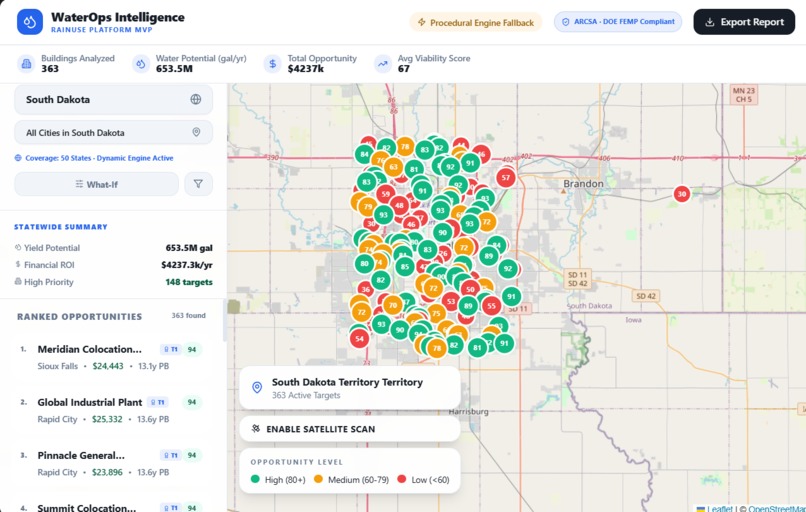Click the red map marker labeled 57

pyautogui.click(x=506, y=178)
